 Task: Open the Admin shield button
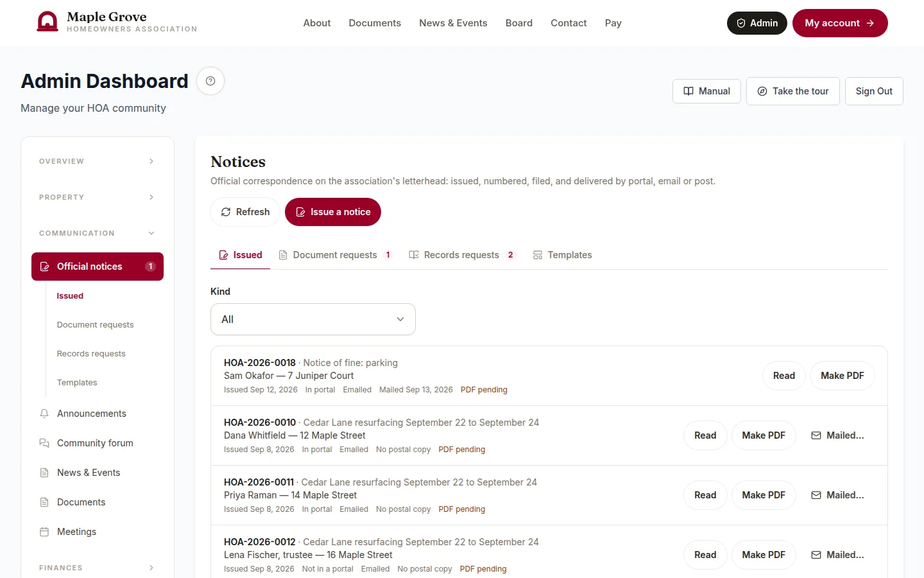[x=757, y=23]
